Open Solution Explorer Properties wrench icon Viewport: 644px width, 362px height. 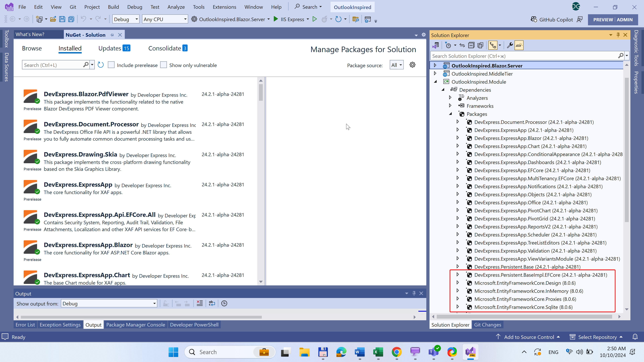click(x=510, y=45)
